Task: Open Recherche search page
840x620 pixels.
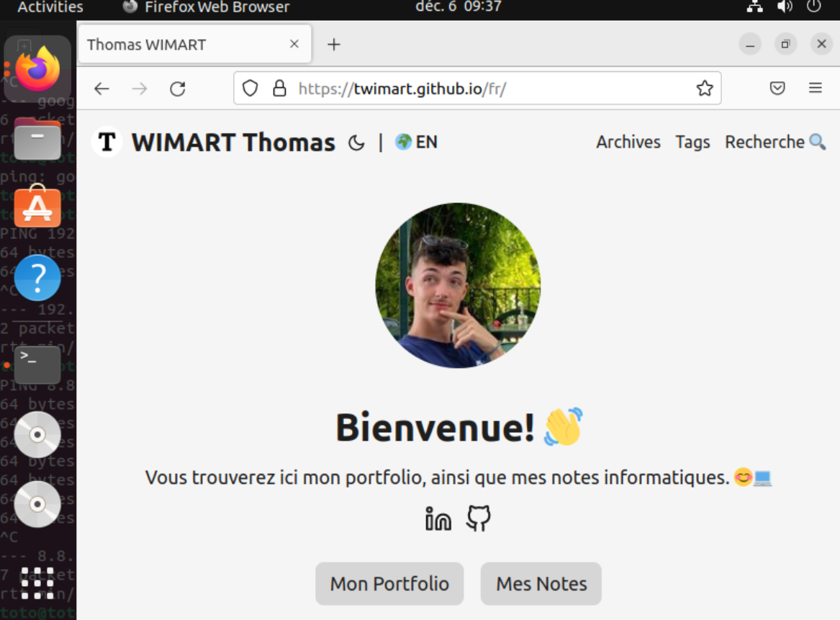Action: point(774,142)
